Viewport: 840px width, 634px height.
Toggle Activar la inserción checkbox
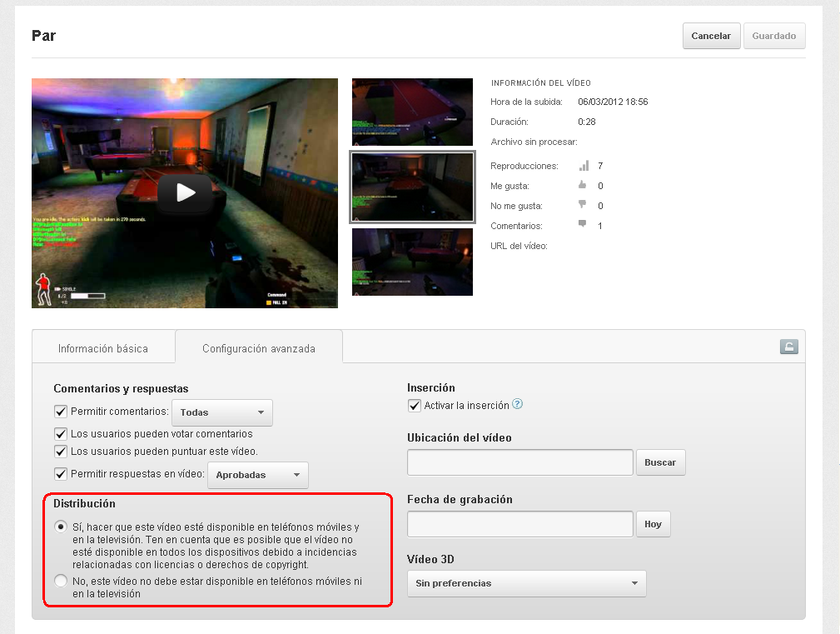(x=414, y=406)
